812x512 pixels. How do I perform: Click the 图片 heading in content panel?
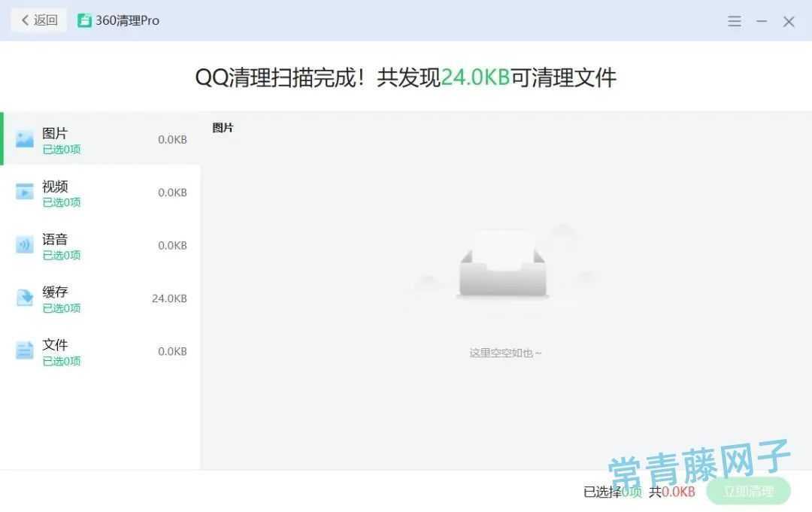click(x=223, y=128)
